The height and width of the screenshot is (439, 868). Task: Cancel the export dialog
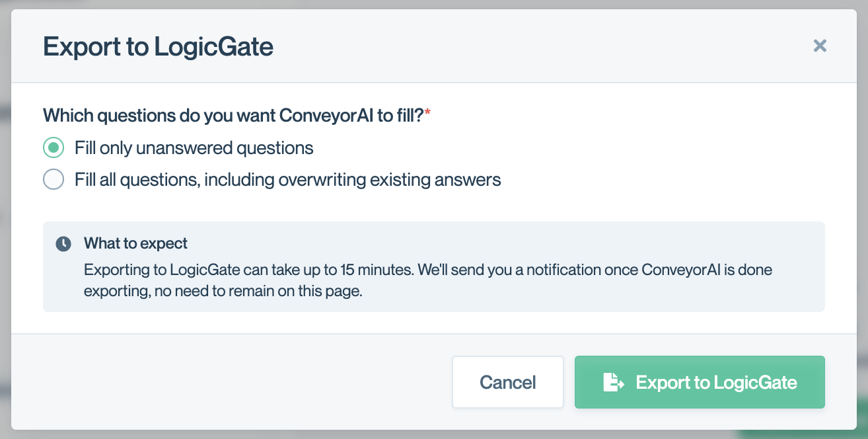507,382
